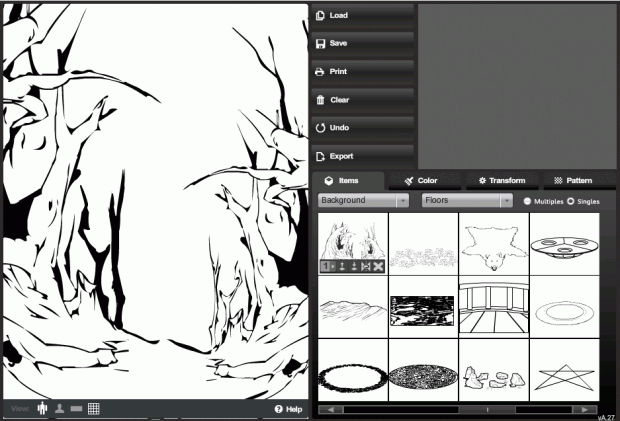Flip the selected forest item horizontally
This screenshot has width=620, height=421.
point(366,266)
